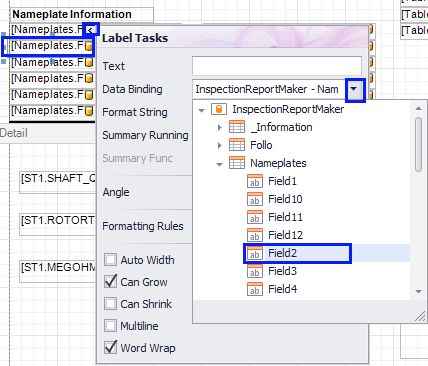Click the Follo table icon
The width and height of the screenshot is (428, 366).
(x=237, y=145)
